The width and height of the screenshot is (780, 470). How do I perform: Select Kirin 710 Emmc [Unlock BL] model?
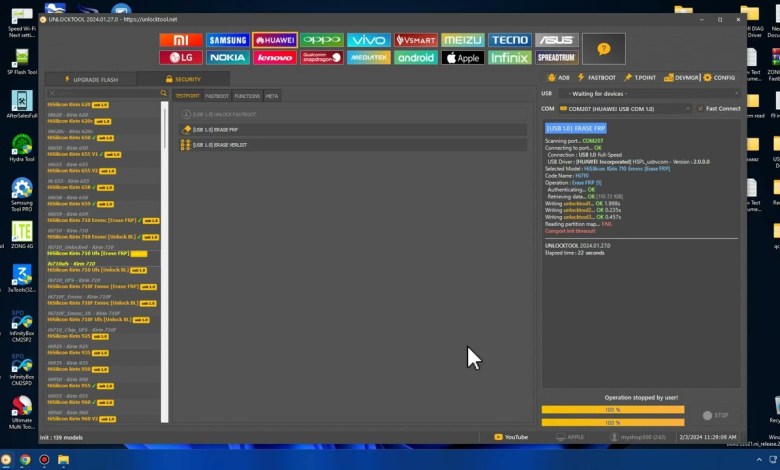[103, 237]
